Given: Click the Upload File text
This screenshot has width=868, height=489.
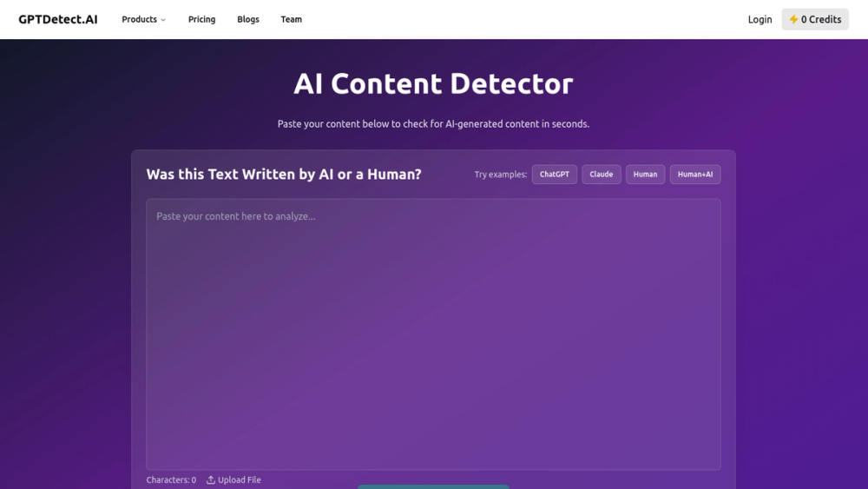Looking at the screenshot, I should [x=240, y=480].
